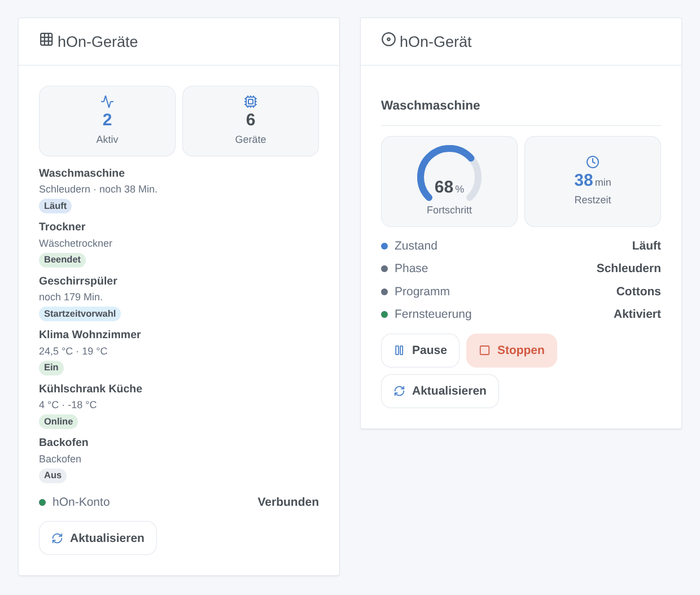700x595 pixels.
Task: Click the Startzeitvorwahl badge under Geschirrspüler
Action: pos(80,314)
